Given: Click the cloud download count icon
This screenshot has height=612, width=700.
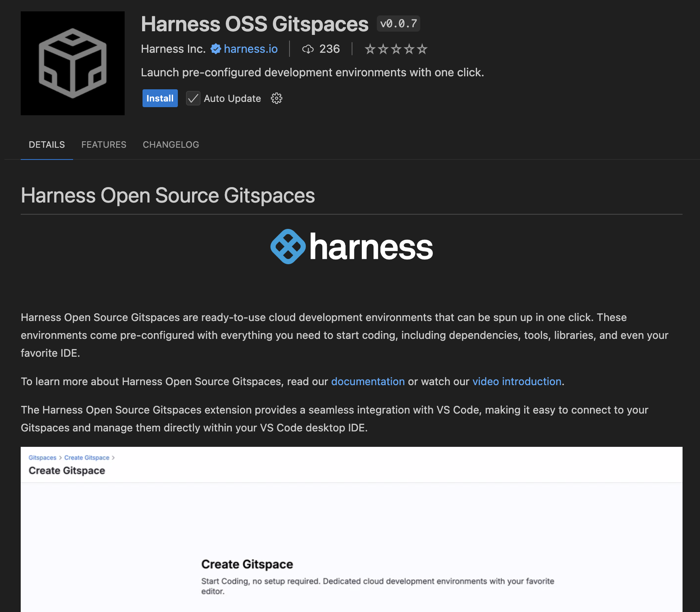Looking at the screenshot, I should pyautogui.click(x=308, y=49).
